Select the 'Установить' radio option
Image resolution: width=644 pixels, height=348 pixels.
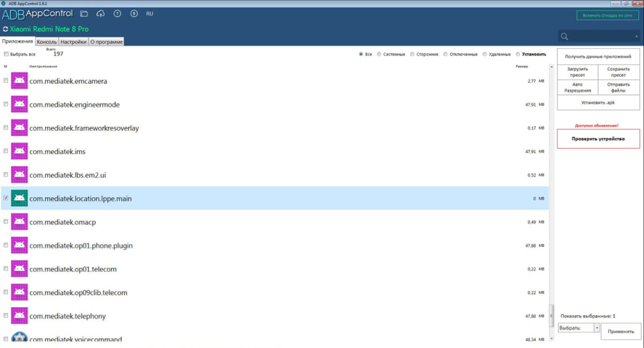518,54
